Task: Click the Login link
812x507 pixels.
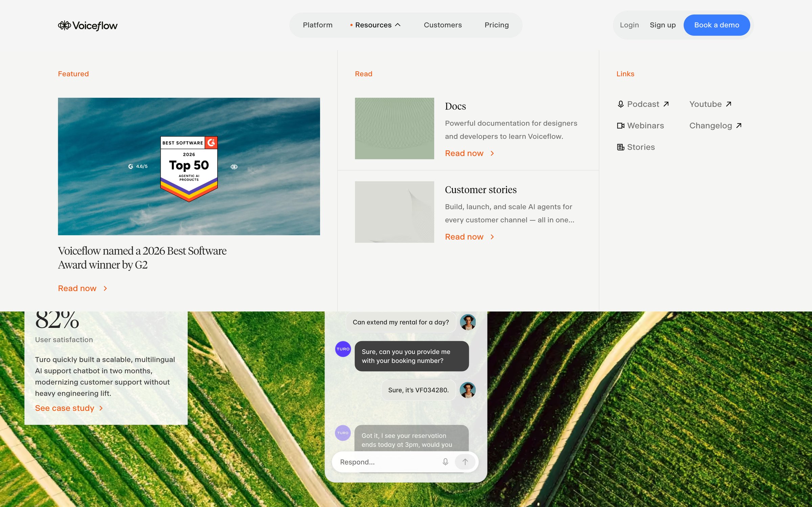Action: 629,25
